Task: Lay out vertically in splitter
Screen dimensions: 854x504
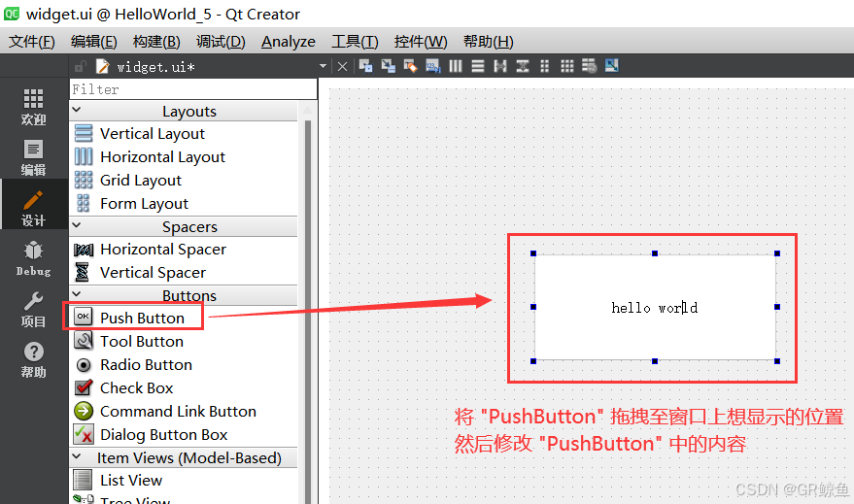Action: tap(523, 66)
